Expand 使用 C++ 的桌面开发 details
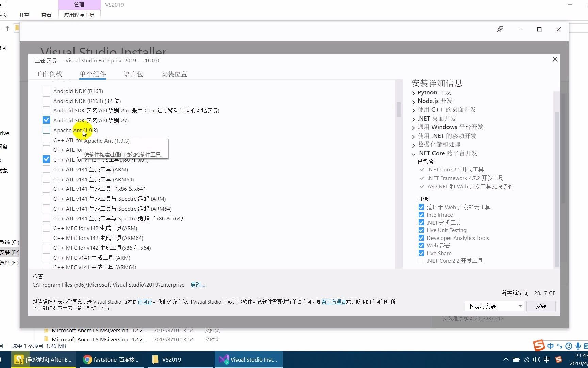This screenshot has width=588, height=368. 414,110
